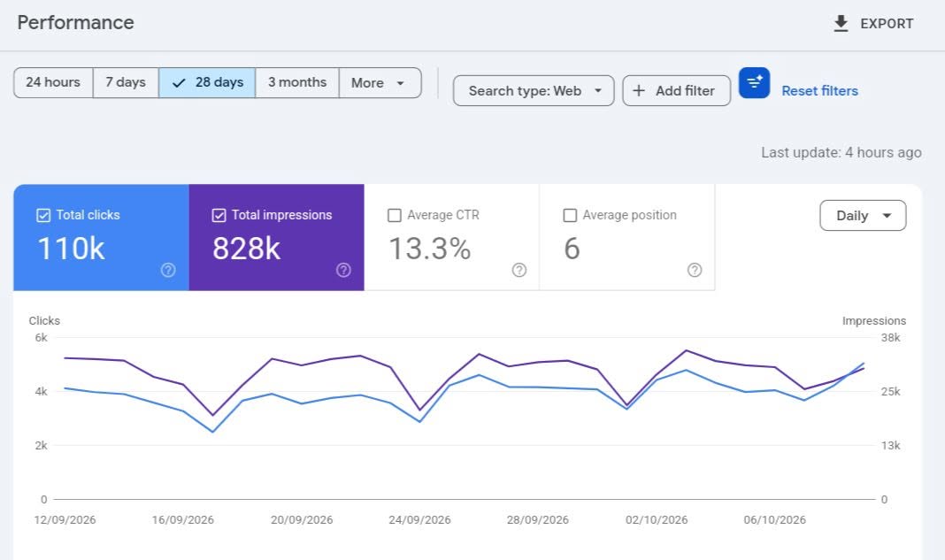Click the Impressions axis title
945x560 pixels.
coord(874,320)
